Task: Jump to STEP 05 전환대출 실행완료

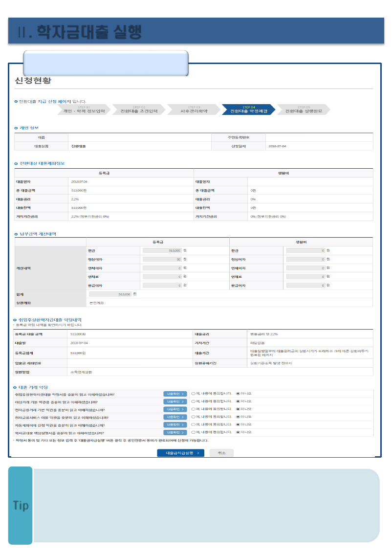Action: [304, 110]
